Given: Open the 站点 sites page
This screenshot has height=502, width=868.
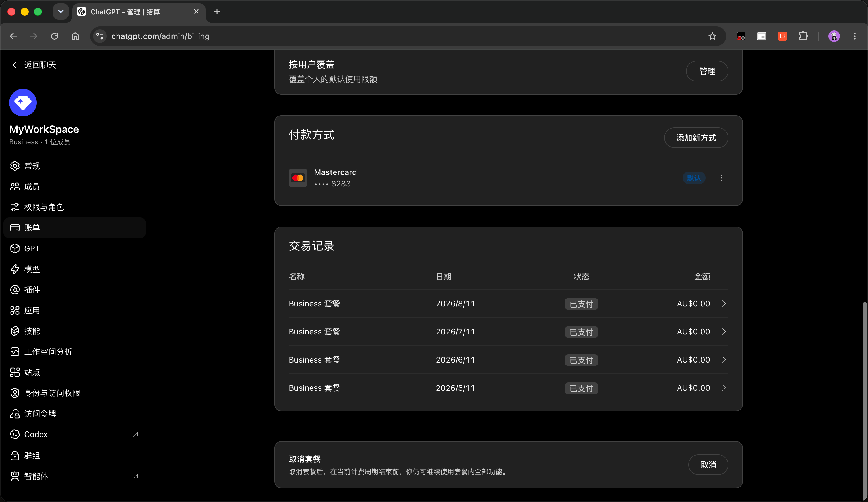Looking at the screenshot, I should click(74, 373).
